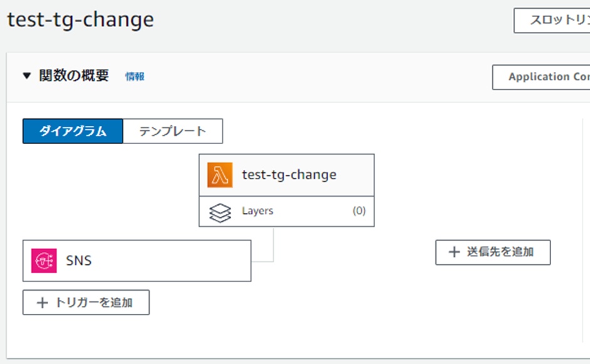Switch to the テンプレート tab
590x364 pixels.
172,131
